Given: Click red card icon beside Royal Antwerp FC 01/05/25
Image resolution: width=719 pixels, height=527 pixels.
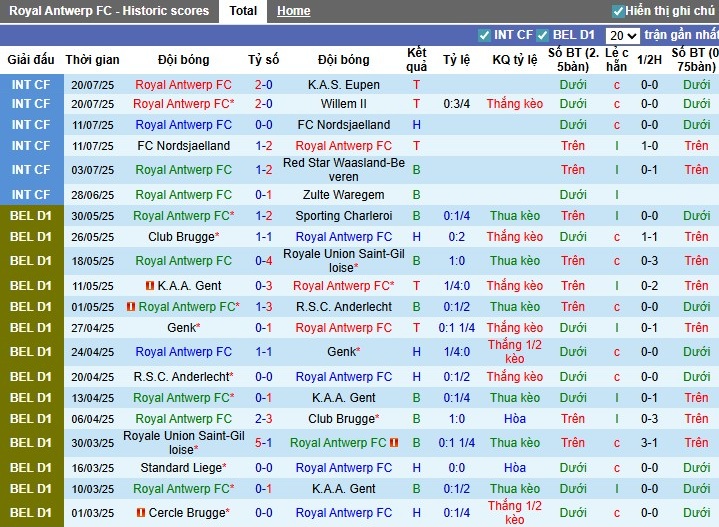Looking at the screenshot, I should (x=131, y=306).
